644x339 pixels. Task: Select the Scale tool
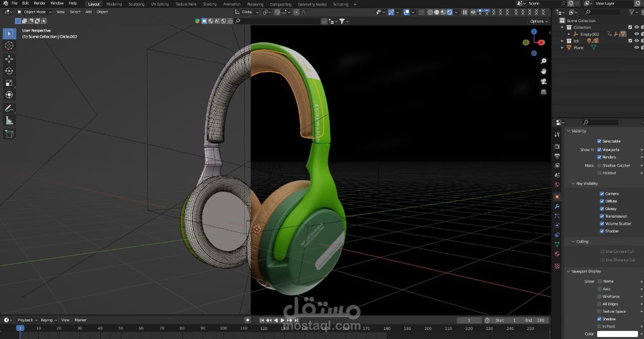click(9, 83)
